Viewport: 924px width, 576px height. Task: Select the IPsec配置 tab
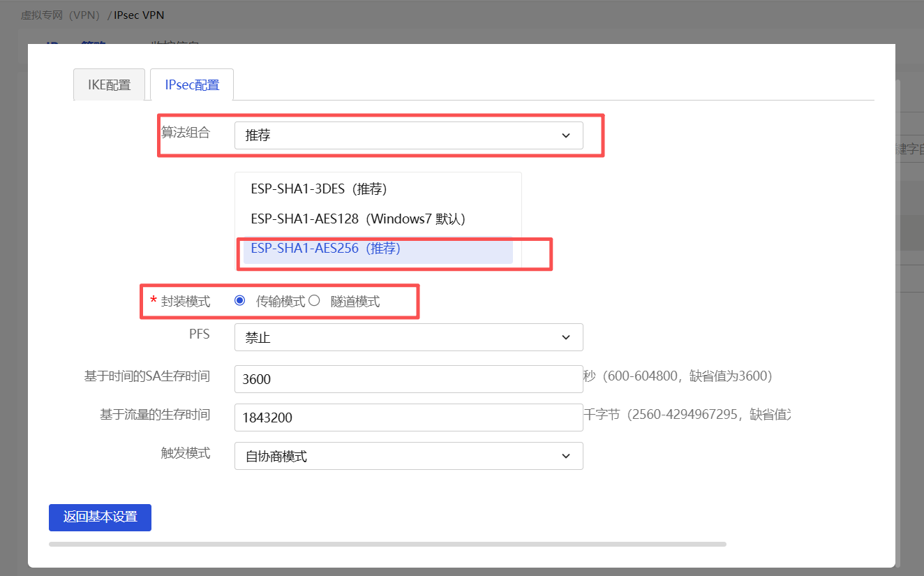click(x=192, y=85)
